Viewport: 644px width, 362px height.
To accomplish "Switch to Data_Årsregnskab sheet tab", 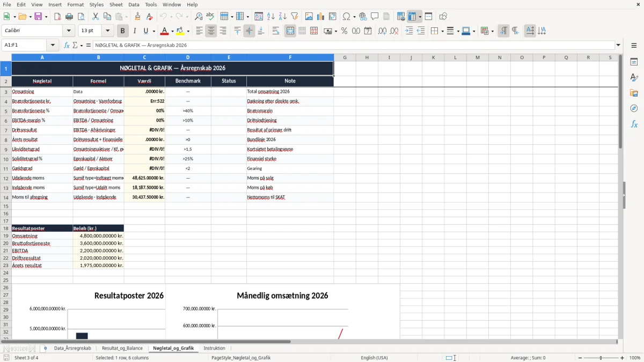I will pyautogui.click(x=72, y=348).
